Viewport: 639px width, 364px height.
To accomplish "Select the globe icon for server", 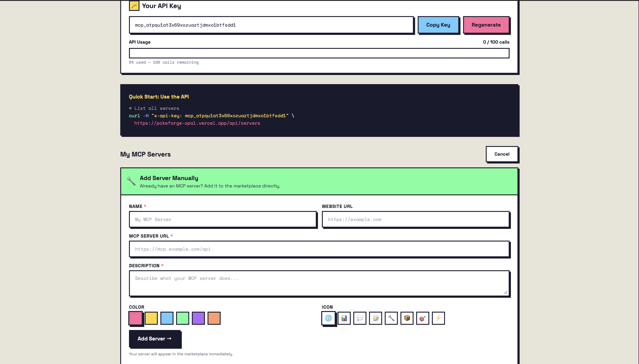I will 328,318.
